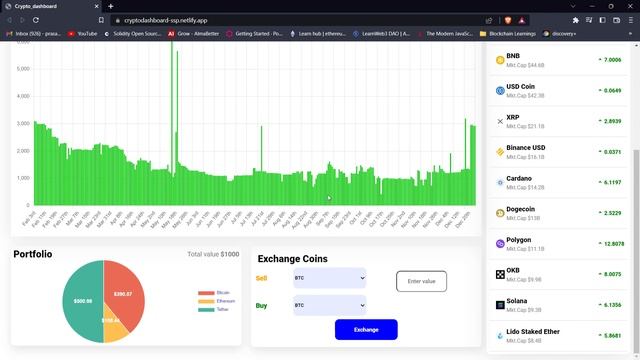Click the OKB coin icon
This screenshot has height=360, width=640.
pos(500,274)
